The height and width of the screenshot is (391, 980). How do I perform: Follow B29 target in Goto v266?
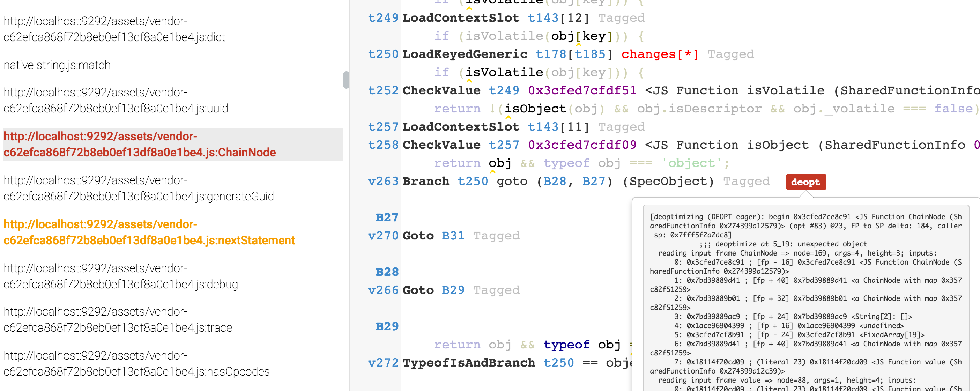[x=453, y=290]
